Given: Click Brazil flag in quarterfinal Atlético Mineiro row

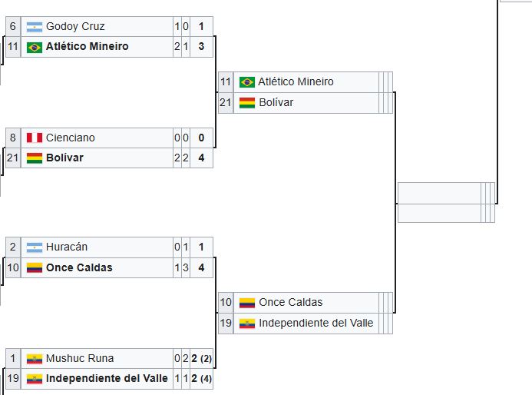Looking at the screenshot, I should click(x=246, y=82).
